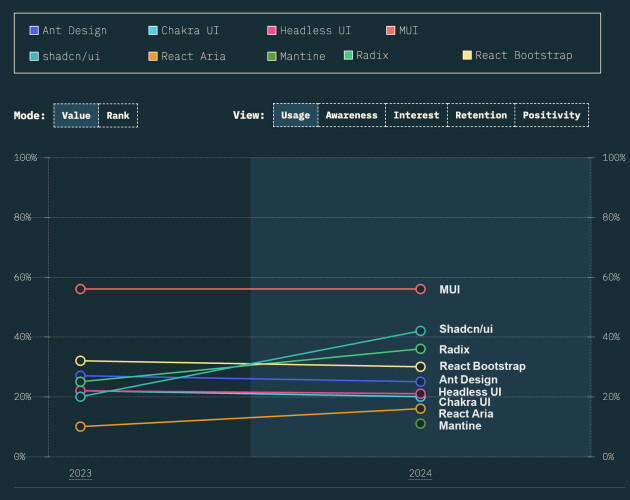The height and width of the screenshot is (500, 630).
Task: Click the React Bootstrap legend label
Action: click(524, 55)
